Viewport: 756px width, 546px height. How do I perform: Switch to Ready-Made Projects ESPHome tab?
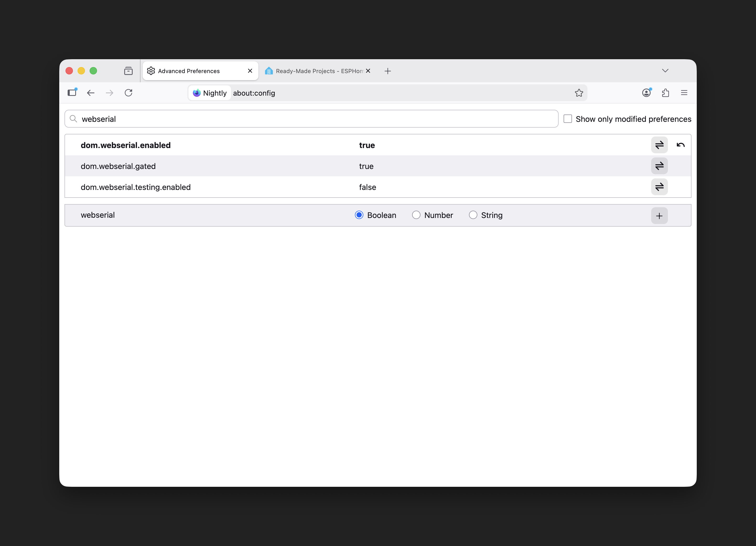point(313,71)
